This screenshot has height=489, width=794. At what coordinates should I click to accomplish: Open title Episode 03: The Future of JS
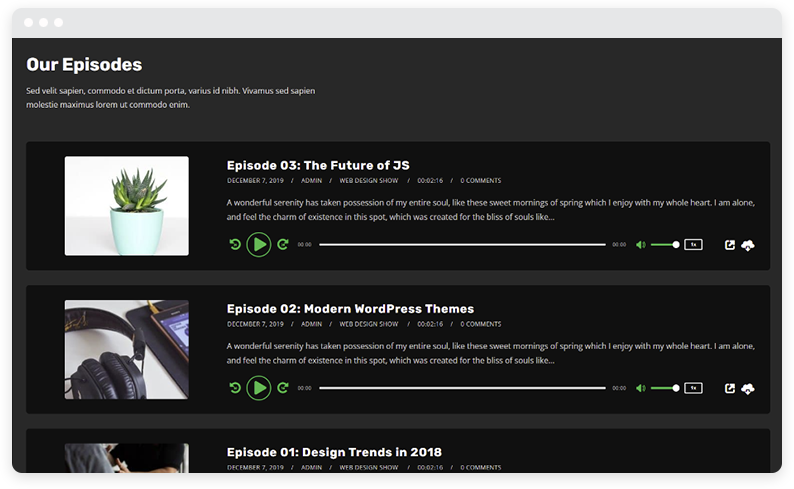click(318, 166)
